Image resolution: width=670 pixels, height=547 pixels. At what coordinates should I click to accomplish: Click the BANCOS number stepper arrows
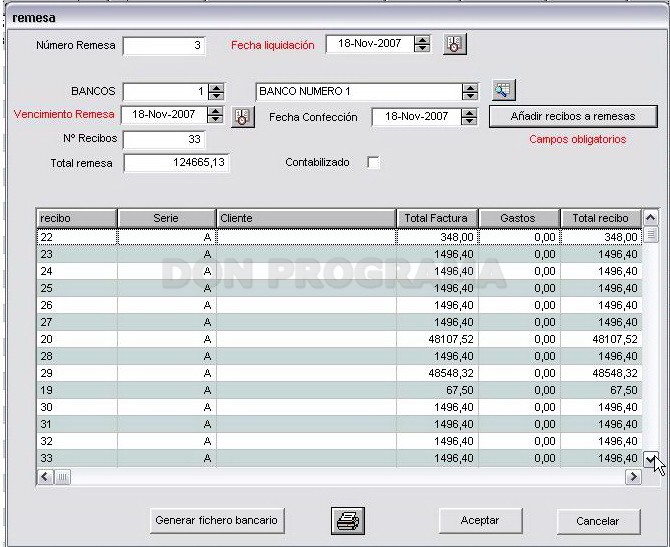(x=216, y=91)
